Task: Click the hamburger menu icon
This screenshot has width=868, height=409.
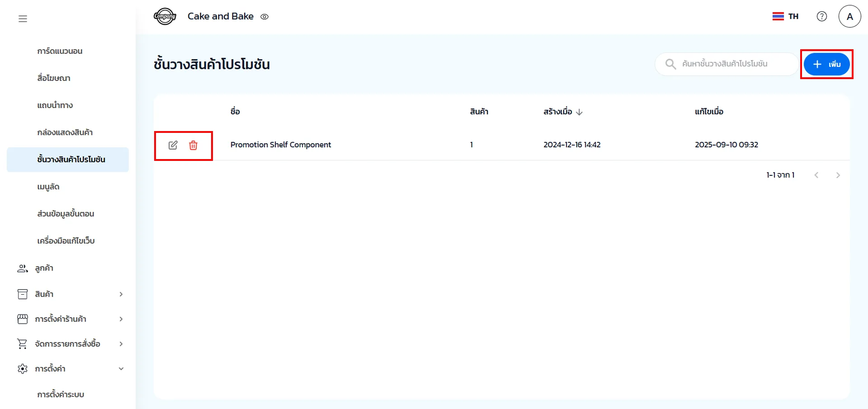Action: click(23, 19)
